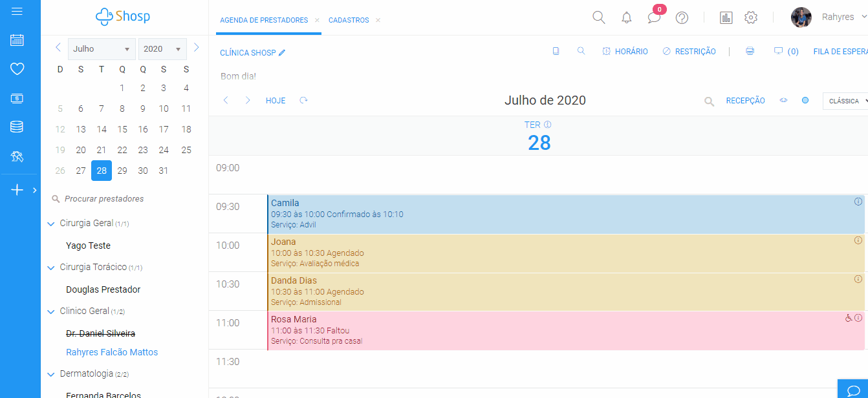Open the RESTRIÇÃO link in the toolbar
The height and width of the screenshot is (398, 868).
click(x=689, y=50)
